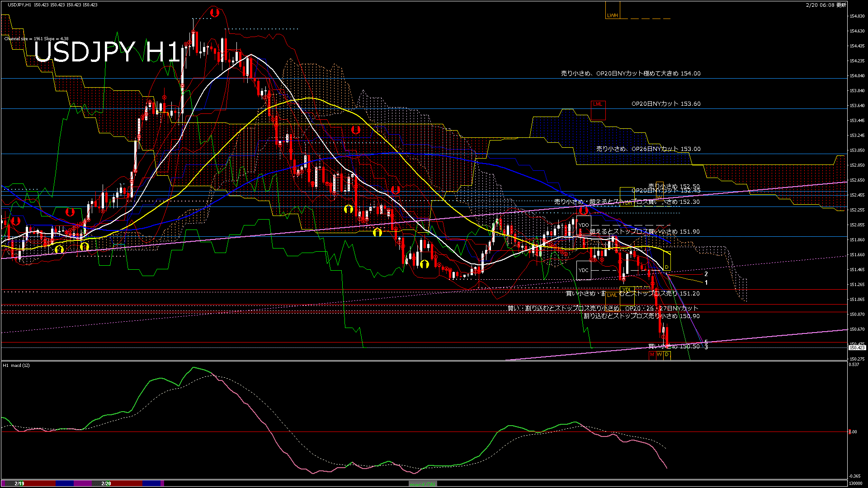Click the 'H1 macd (12)' indicator label
The width and height of the screenshot is (868, 488).
[16, 365]
